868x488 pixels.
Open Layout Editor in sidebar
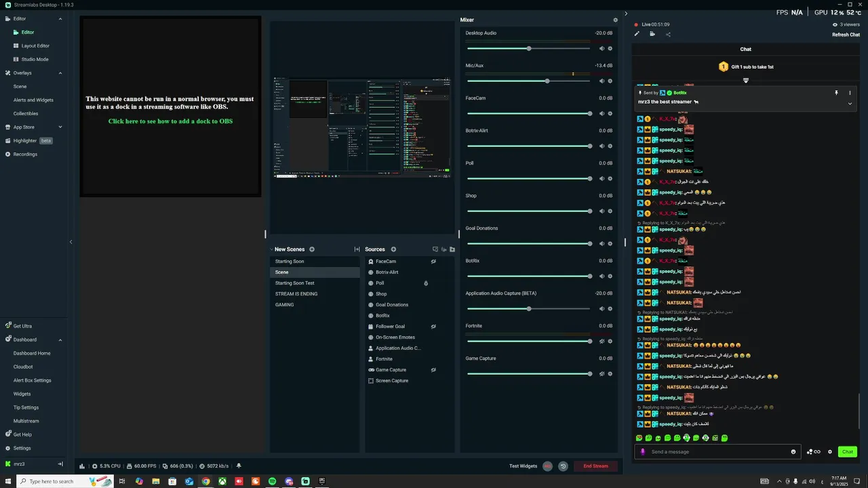(35, 46)
